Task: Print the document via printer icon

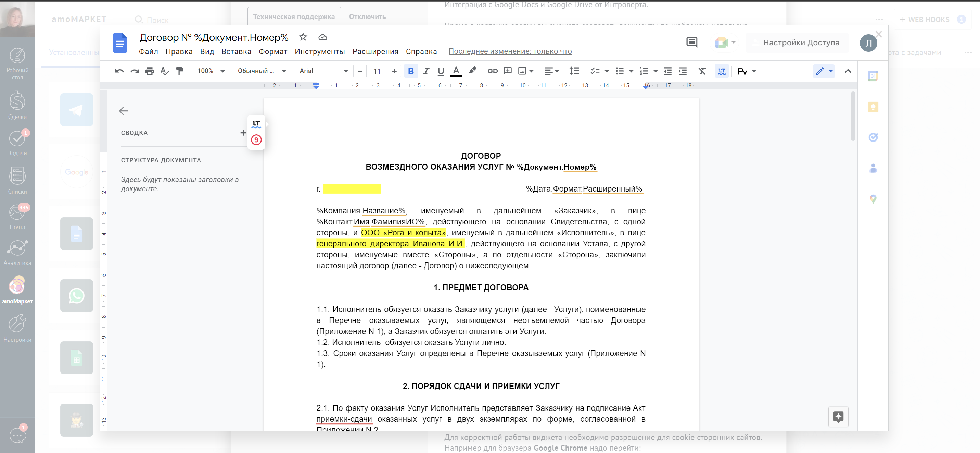Action: [x=150, y=71]
